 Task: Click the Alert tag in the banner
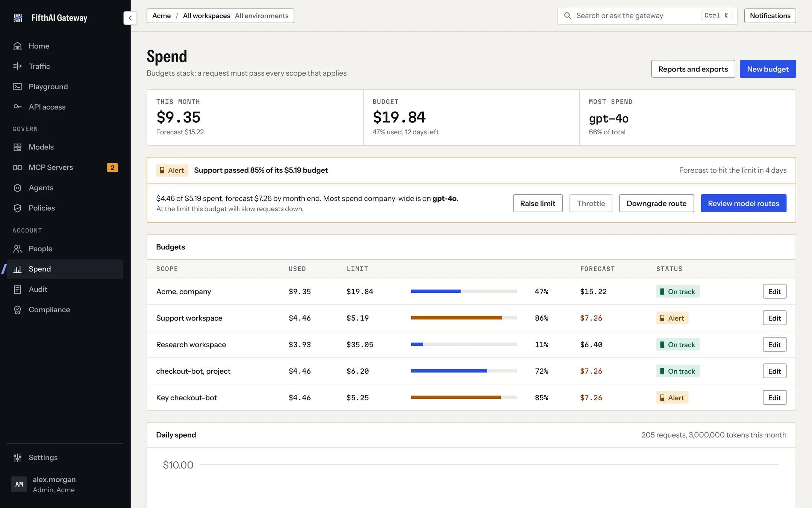point(172,170)
